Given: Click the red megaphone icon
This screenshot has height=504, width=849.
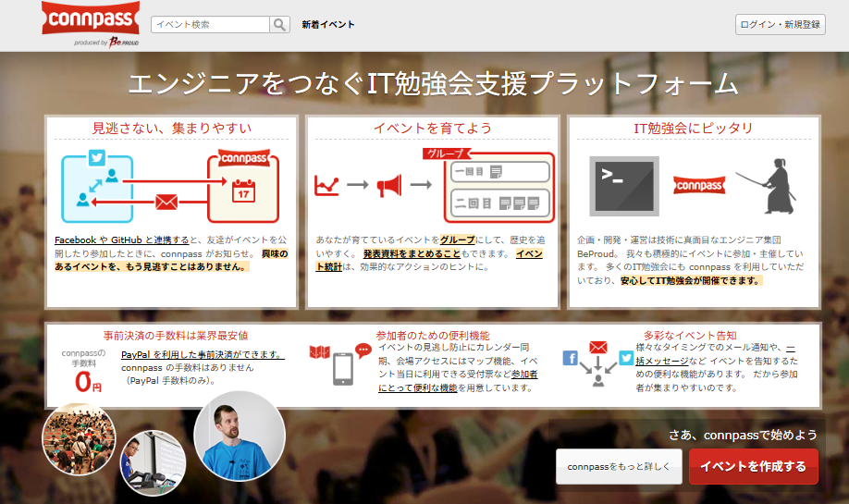Looking at the screenshot, I should coord(389,185).
